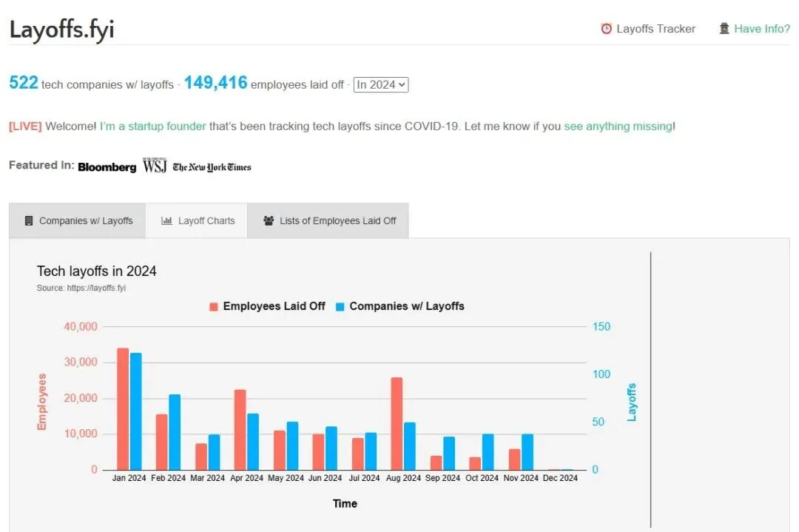This screenshot has height=532, width=799.
Task: Click the 522 tech companies count
Action: coord(24,83)
